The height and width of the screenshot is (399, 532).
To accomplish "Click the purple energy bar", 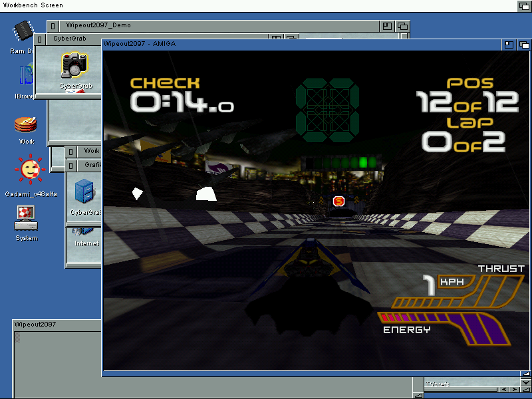I will coord(444,327).
